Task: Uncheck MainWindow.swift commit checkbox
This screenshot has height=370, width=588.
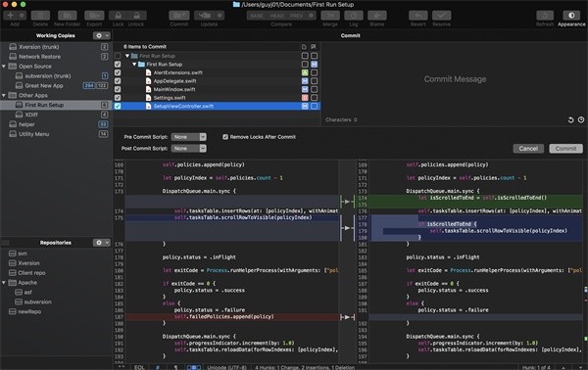Action: pyautogui.click(x=118, y=89)
